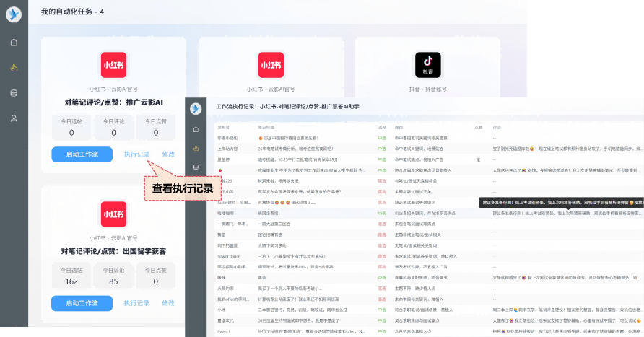Click the 今日选帖 162 stat box
Screen dimensions: 644x337
(71, 277)
